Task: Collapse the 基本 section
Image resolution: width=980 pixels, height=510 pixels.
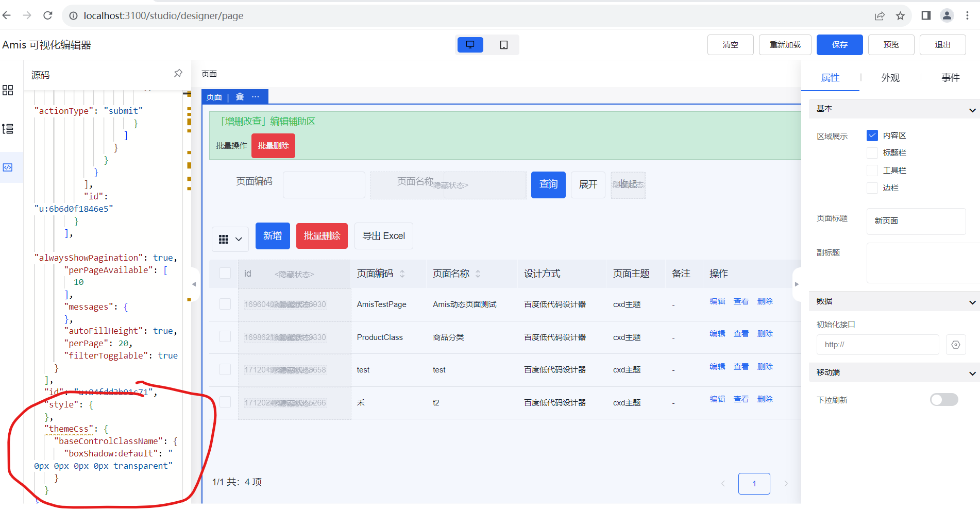Action: [x=973, y=109]
